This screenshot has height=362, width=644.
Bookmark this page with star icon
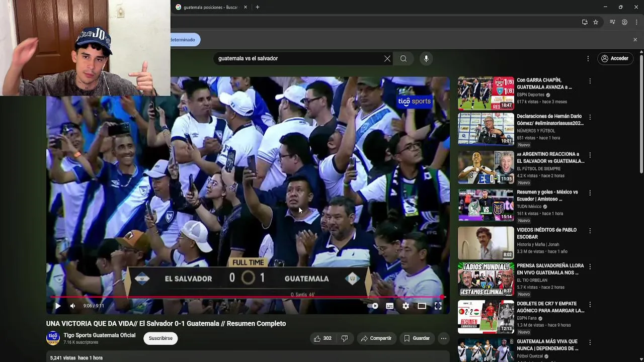(x=596, y=22)
